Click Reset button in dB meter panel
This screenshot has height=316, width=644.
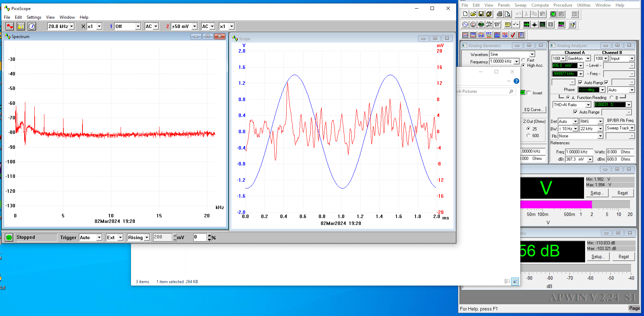(624, 257)
